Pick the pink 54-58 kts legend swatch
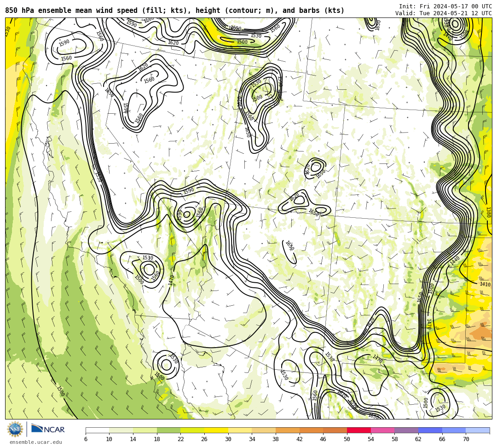This screenshot has width=497, height=448. [x=382, y=430]
